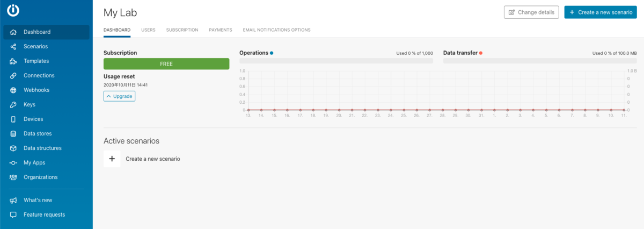Open Scenarios in the sidebar
Screen dimensions: 644x229
tap(46, 47)
